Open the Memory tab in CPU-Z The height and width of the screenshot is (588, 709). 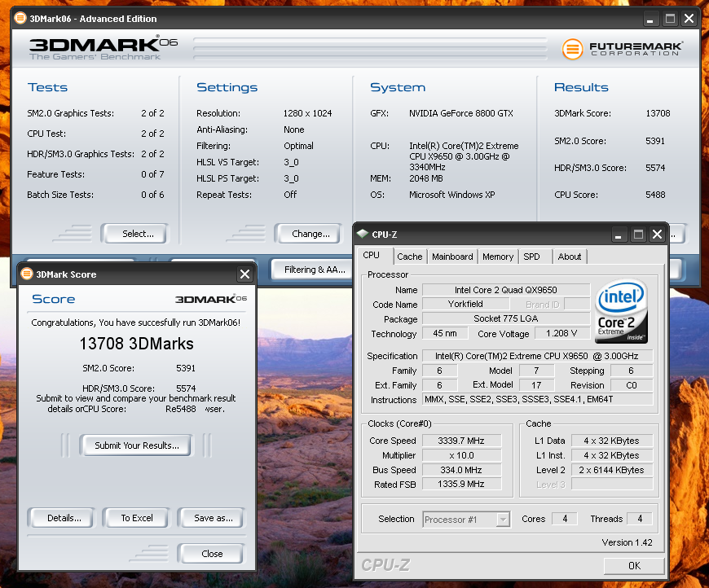(498, 257)
